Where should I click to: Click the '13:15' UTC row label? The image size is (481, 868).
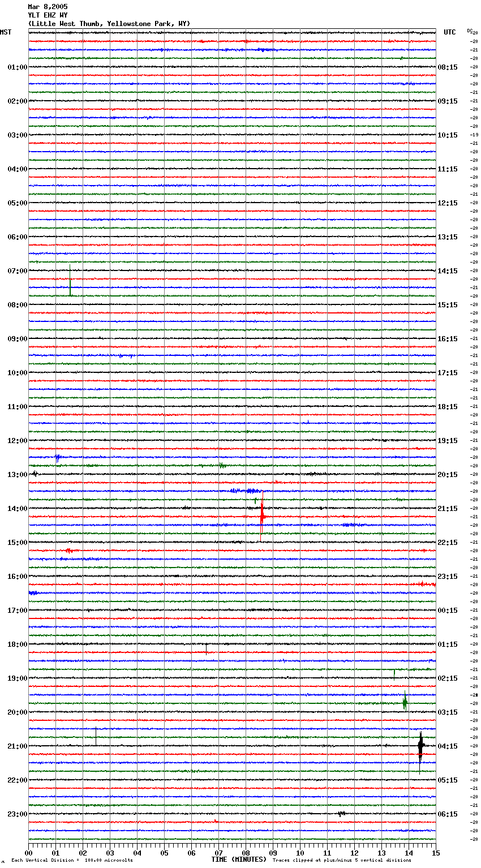(448, 237)
